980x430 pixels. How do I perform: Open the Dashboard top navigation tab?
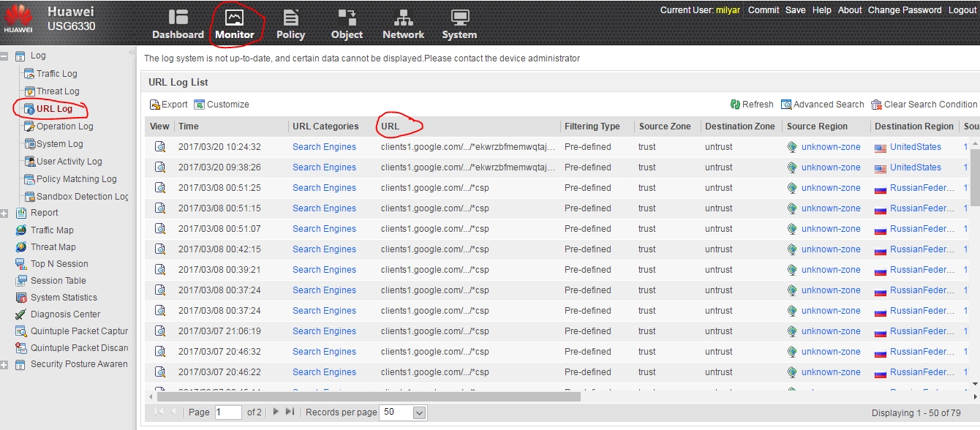(x=178, y=24)
